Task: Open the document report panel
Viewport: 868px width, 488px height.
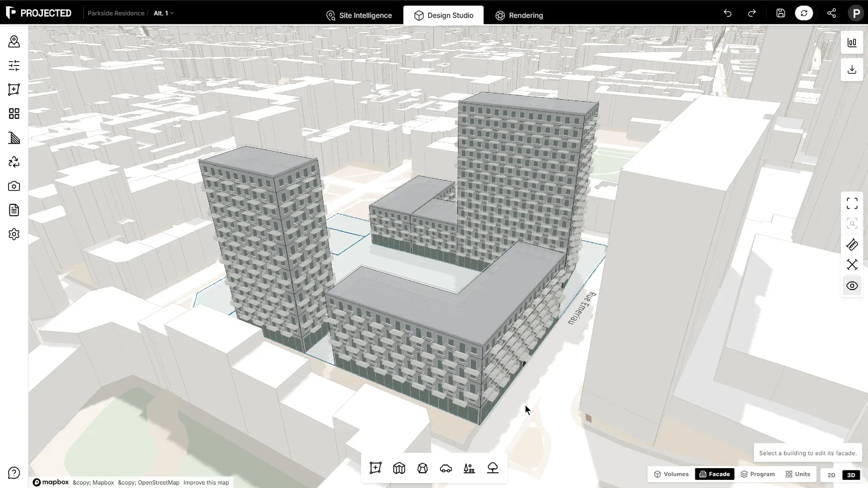Action: click(x=14, y=210)
